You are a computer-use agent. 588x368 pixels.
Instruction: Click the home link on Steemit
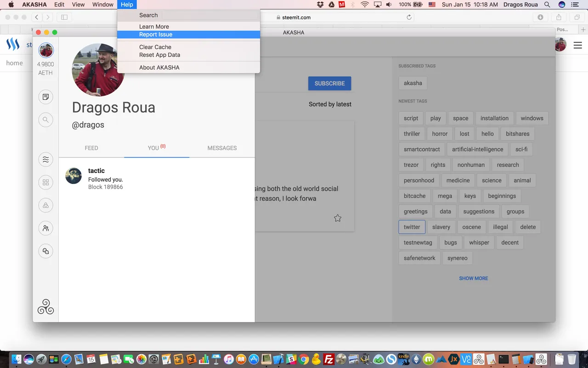click(x=14, y=63)
